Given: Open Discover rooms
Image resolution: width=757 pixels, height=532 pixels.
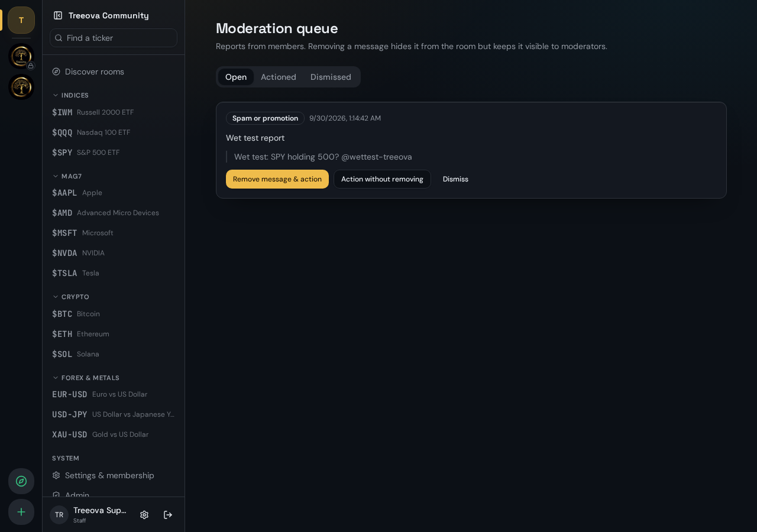Looking at the screenshot, I should click(x=114, y=72).
